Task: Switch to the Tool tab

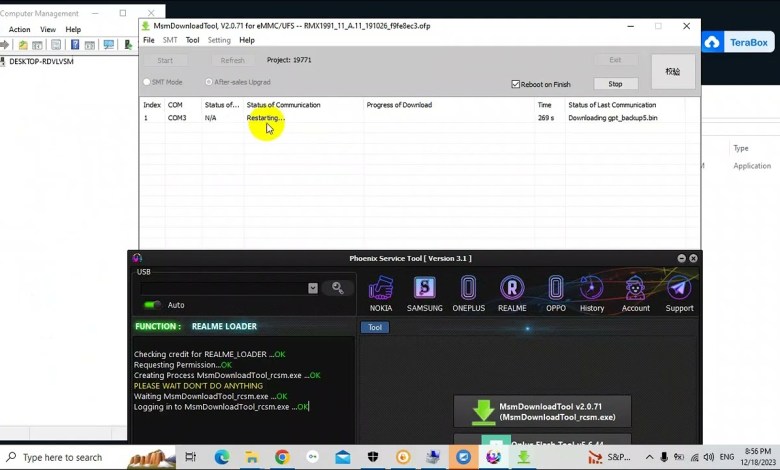Action: 375,327
